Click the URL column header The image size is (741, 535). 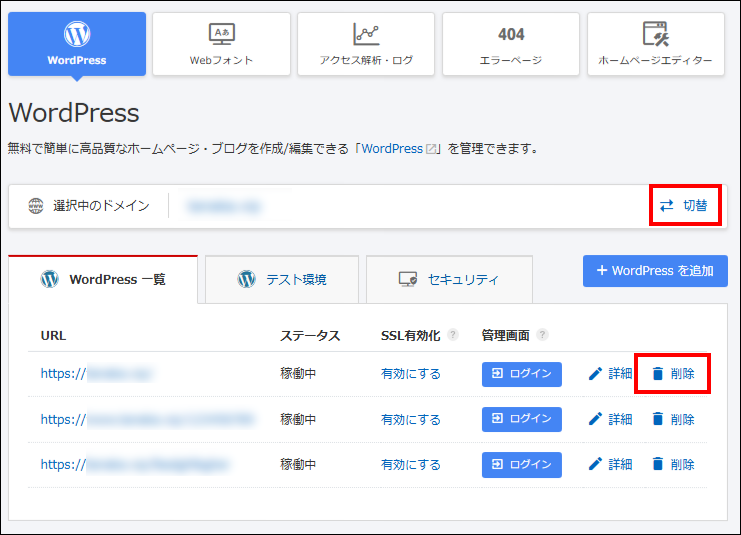pos(53,336)
